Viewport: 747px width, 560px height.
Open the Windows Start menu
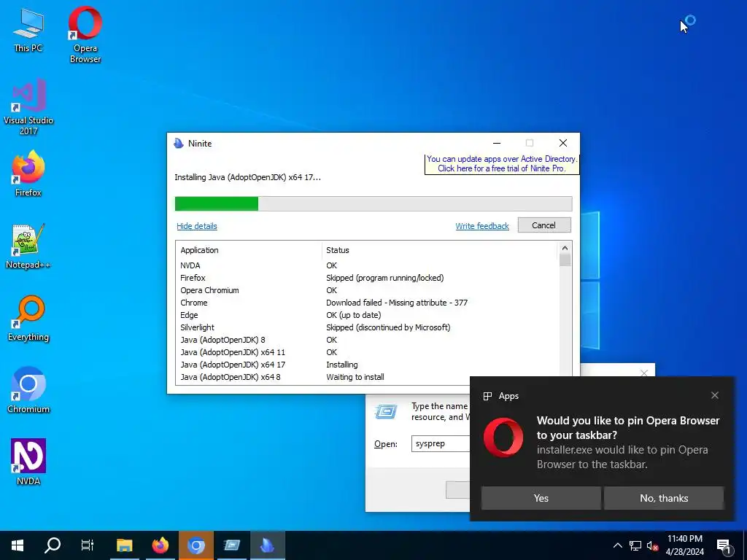[18, 545]
